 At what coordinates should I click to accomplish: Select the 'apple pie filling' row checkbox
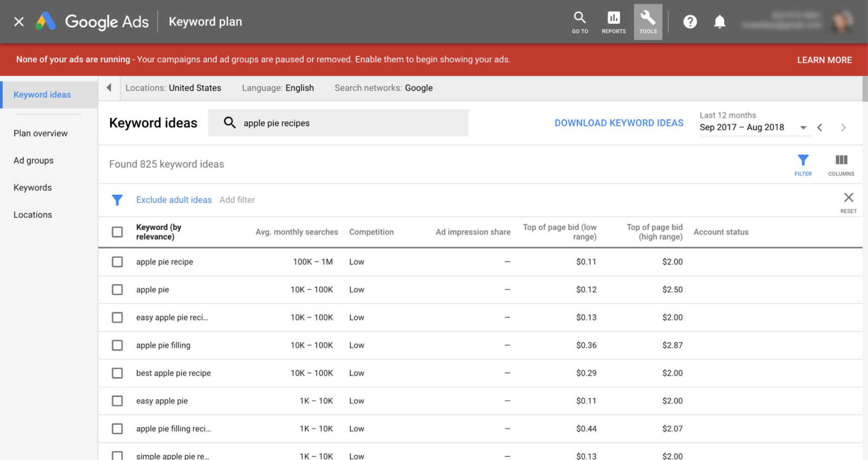point(117,346)
